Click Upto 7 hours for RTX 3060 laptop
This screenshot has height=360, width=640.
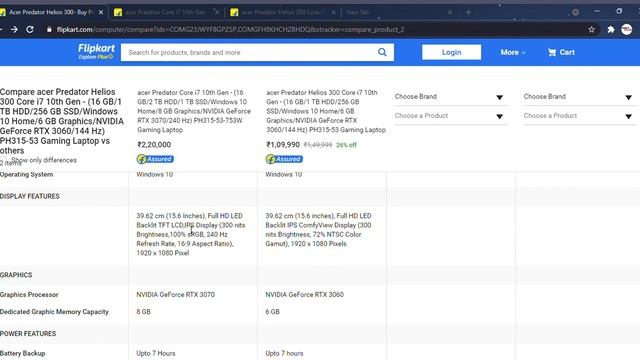coord(284,353)
